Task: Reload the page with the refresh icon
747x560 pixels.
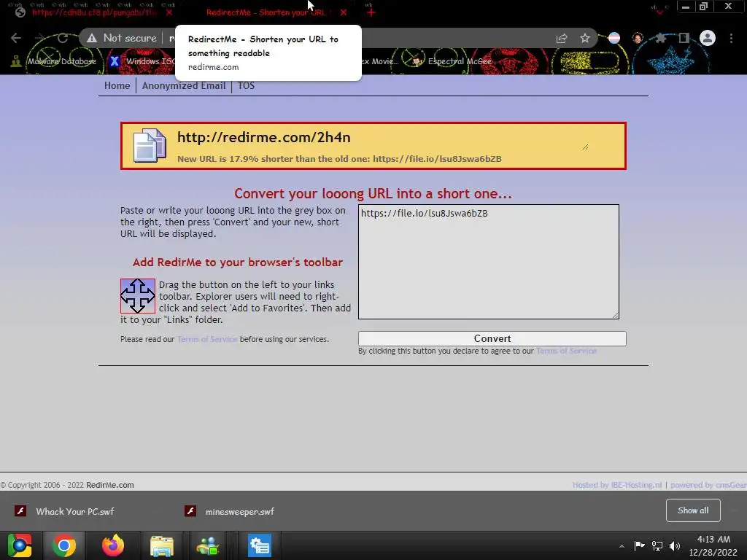Action: click(x=63, y=38)
